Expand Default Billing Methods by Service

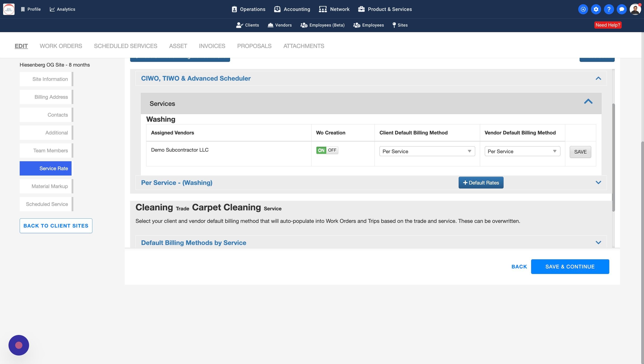coord(598,243)
